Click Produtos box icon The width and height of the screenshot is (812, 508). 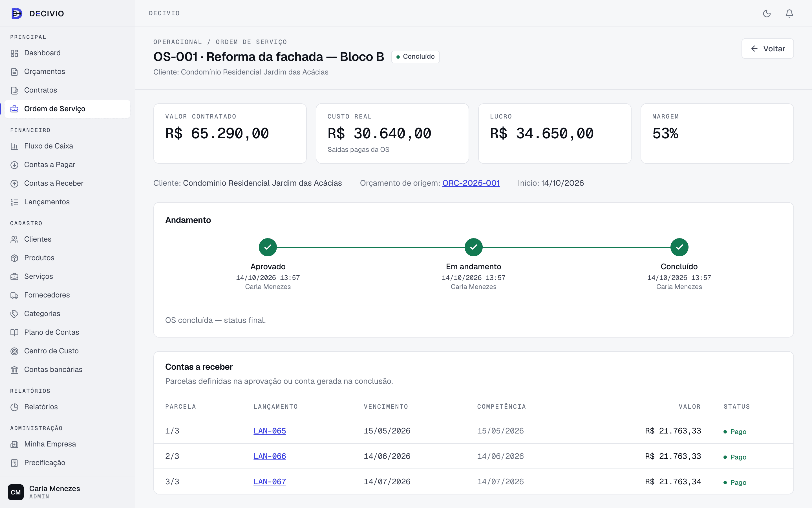(14, 258)
